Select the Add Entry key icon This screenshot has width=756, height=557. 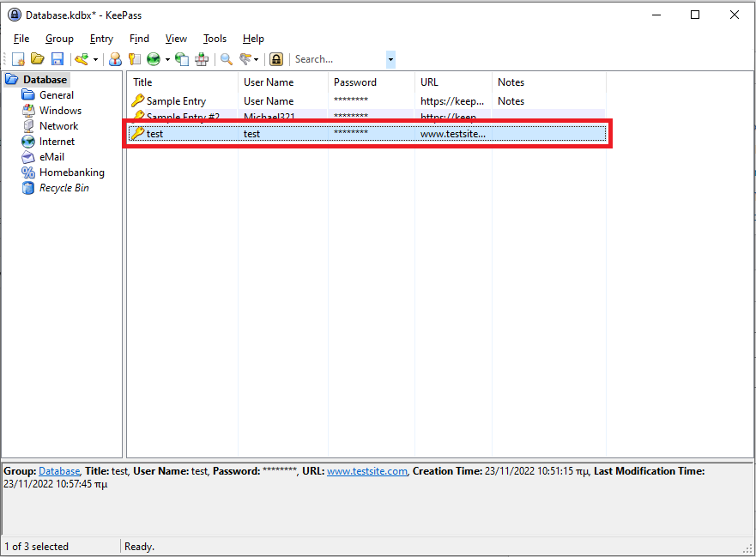(x=80, y=58)
